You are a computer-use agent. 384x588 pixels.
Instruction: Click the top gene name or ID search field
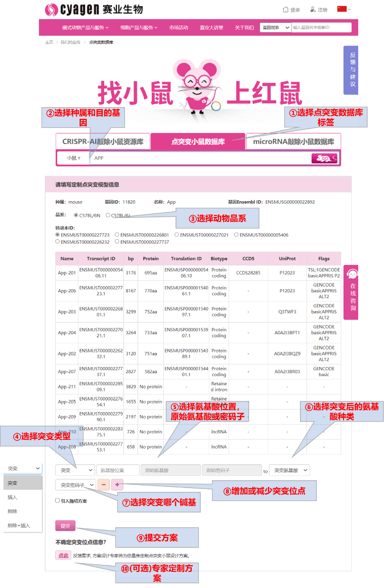(x=321, y=27)
